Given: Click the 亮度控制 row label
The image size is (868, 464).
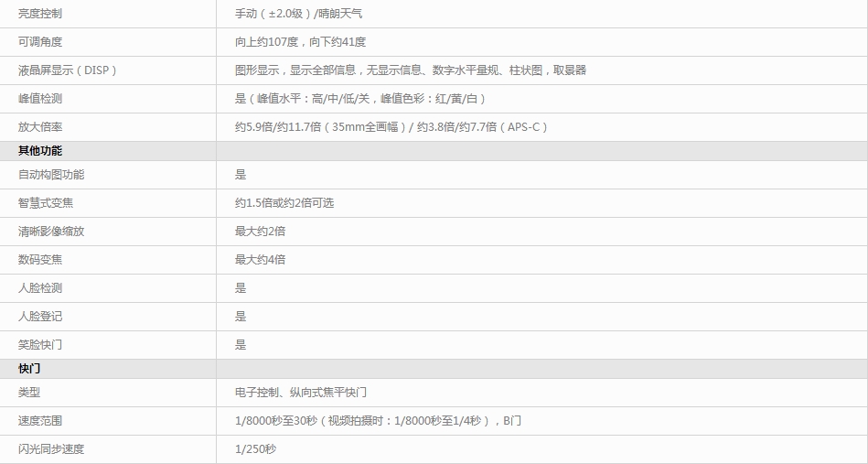Looking at the screenshot, I should coord(40,14).
